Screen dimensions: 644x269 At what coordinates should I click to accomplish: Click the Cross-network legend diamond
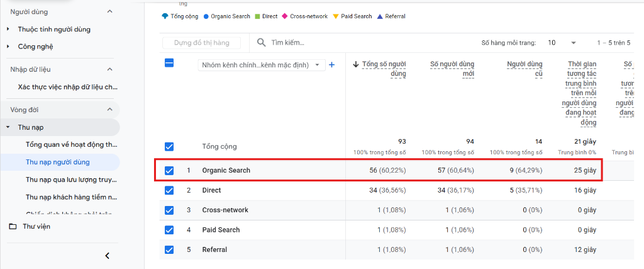pos(285,16)
